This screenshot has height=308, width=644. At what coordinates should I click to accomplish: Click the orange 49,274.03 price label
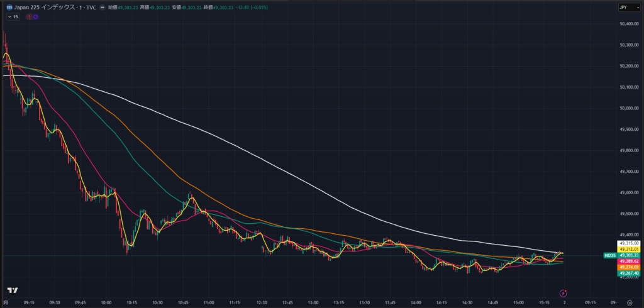click(629, 267)
